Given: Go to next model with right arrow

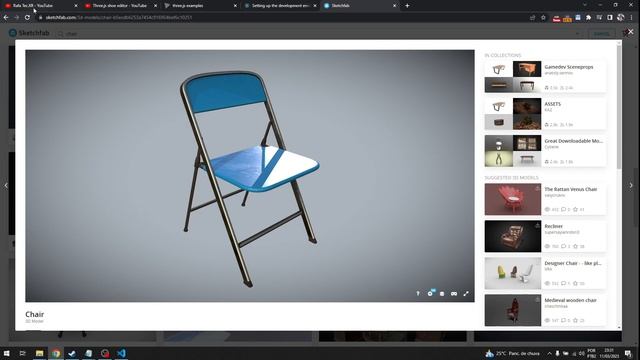Looking at the screenshot, I should point(631,185).
